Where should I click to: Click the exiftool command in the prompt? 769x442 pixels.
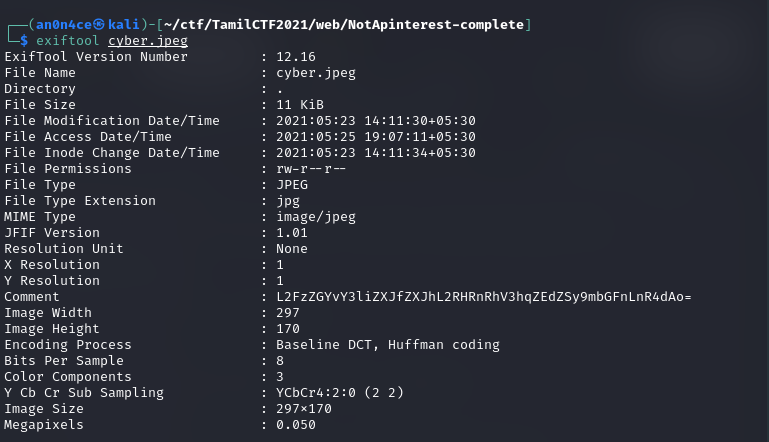click(68, 41)
